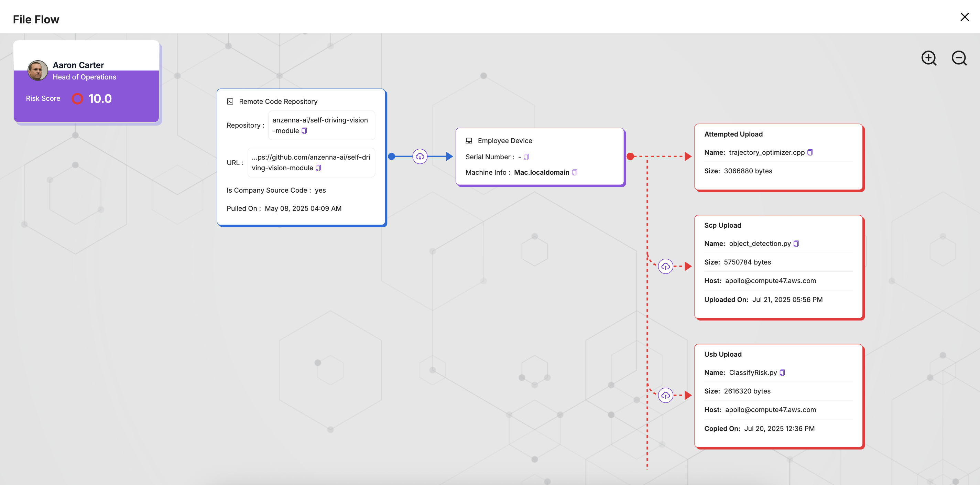Click the Head of Operations title

[x=85, y=77]
